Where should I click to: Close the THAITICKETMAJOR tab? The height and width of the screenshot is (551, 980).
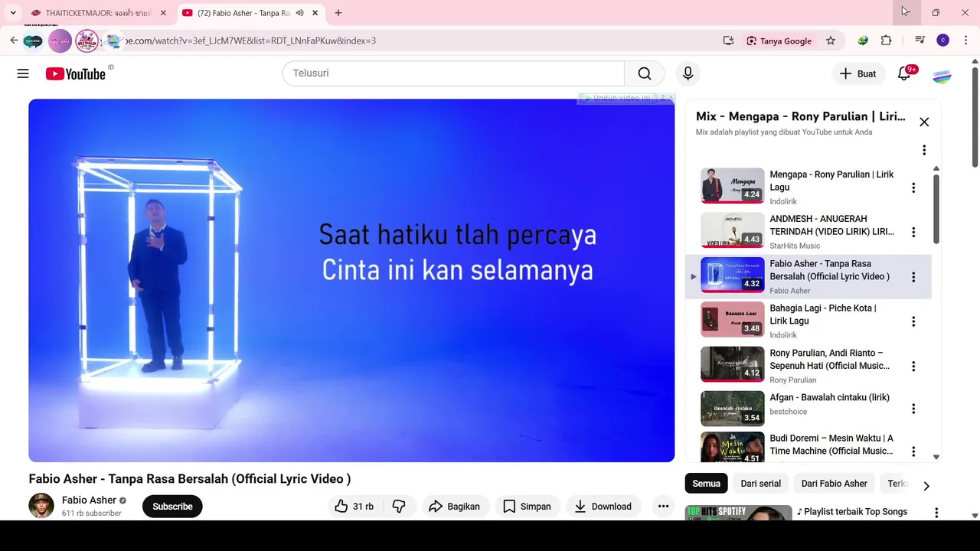point(163,13)
